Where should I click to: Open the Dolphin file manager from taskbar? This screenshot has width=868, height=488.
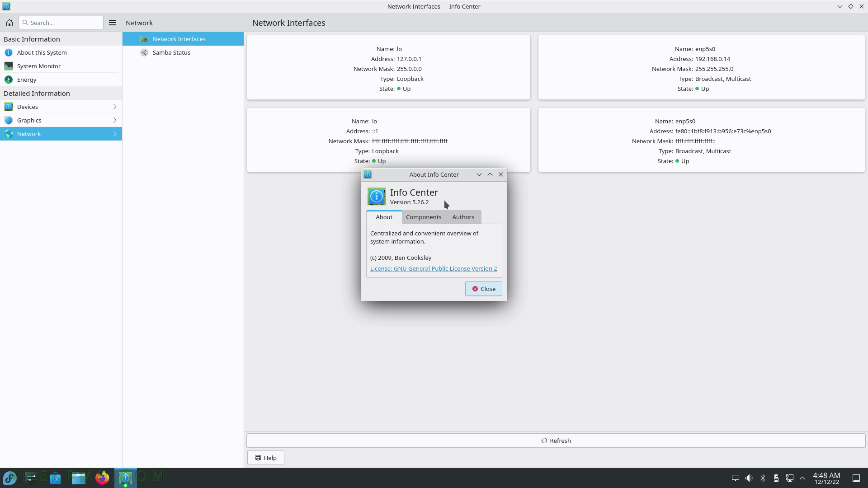pos(79,478)
